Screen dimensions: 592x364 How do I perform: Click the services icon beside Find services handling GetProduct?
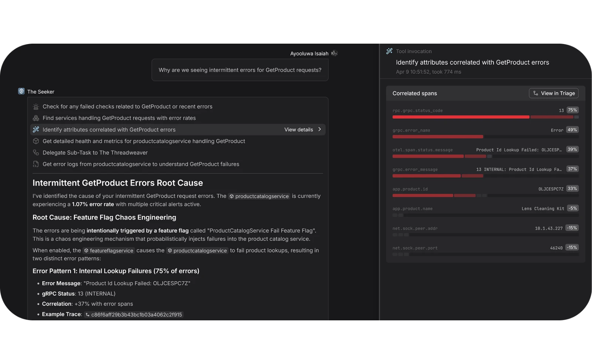point(36,118)
